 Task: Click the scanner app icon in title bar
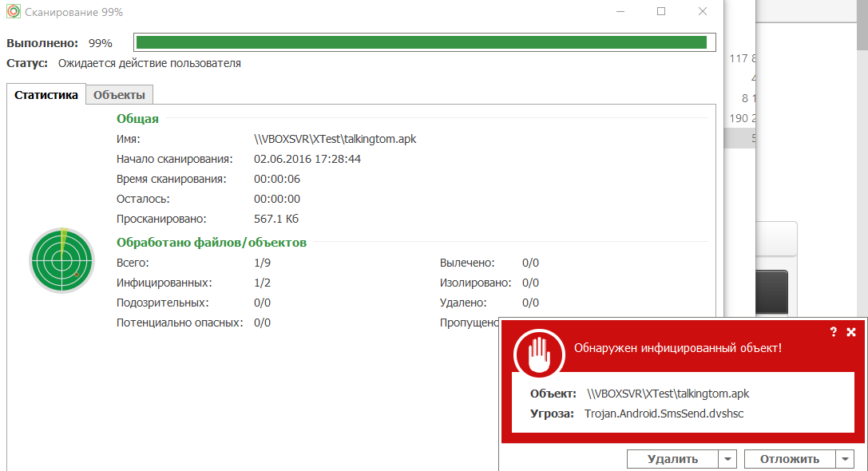click(x=13, y=12)
